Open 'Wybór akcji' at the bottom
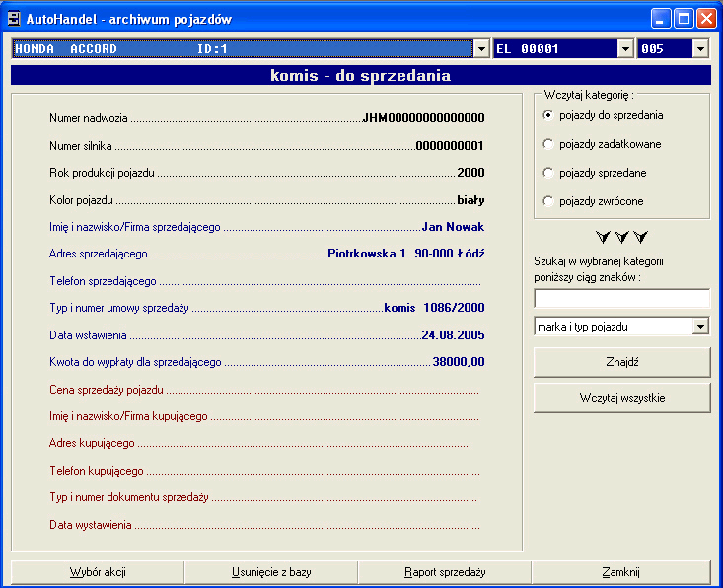The image size is (723, 588). pos(98,572)
